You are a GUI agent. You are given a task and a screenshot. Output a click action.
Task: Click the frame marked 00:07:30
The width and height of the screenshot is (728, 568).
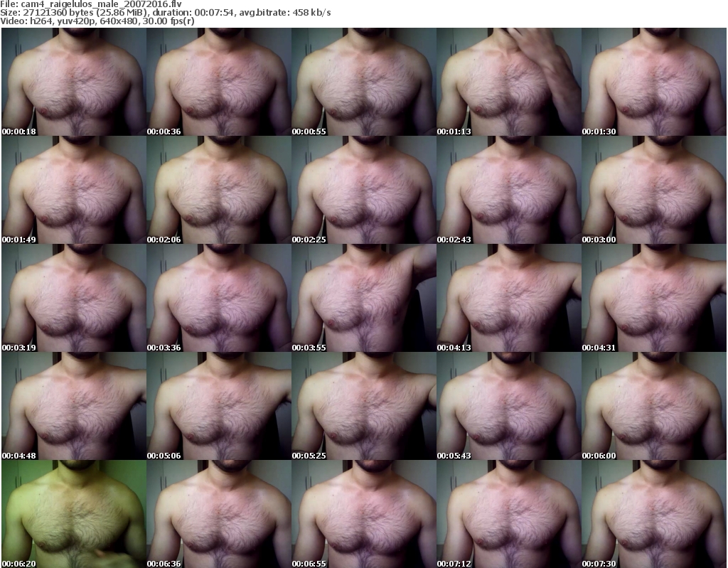[654, 514]
